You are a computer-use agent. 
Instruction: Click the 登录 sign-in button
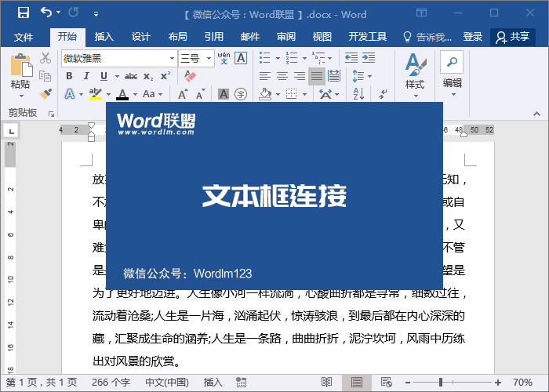pos(473,37)
